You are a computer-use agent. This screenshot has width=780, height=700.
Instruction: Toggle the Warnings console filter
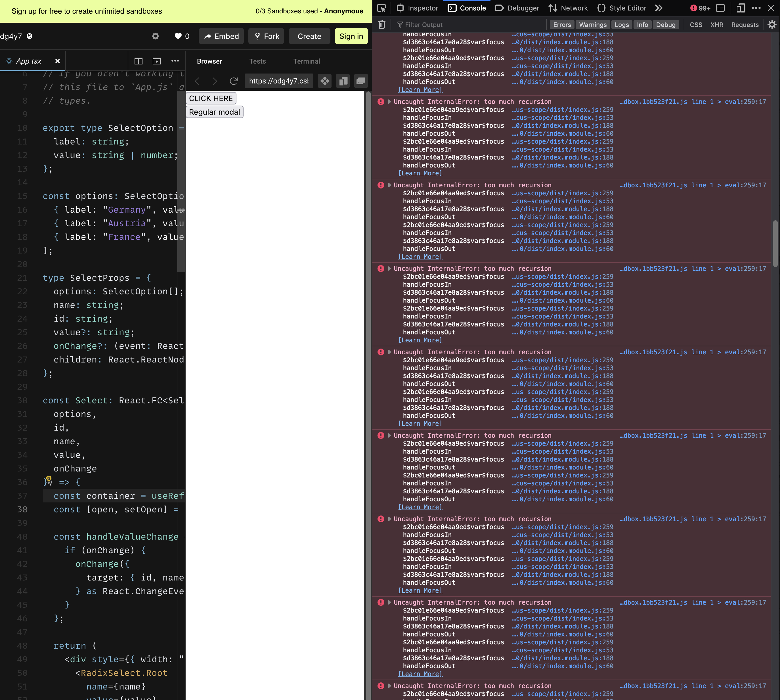click(x=593, y=24)
